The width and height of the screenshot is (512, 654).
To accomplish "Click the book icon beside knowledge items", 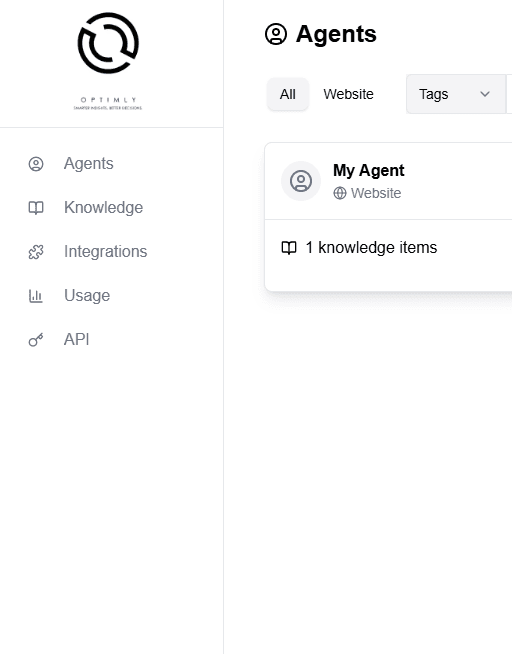I will pyautogui.click(x=289, y=248).
